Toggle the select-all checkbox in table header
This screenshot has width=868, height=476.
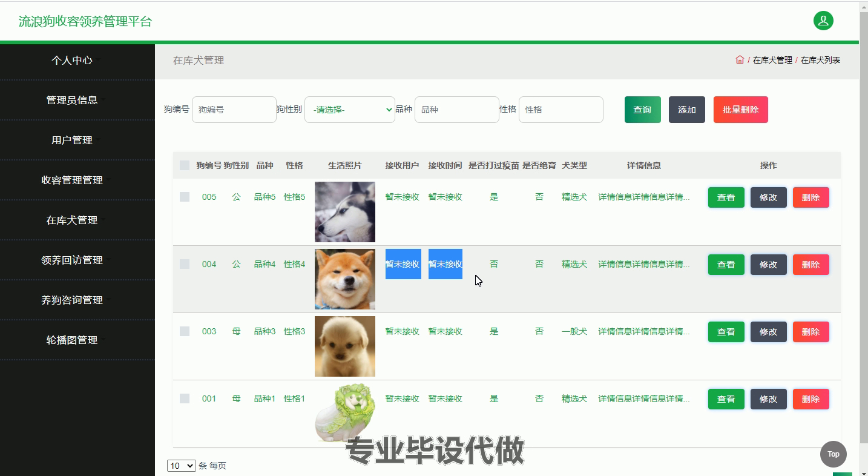(185, 165)
